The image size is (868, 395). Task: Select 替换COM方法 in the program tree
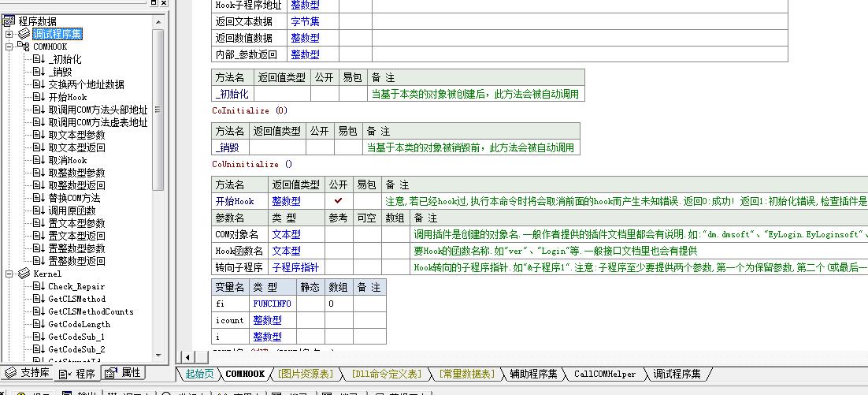point(74,198)
